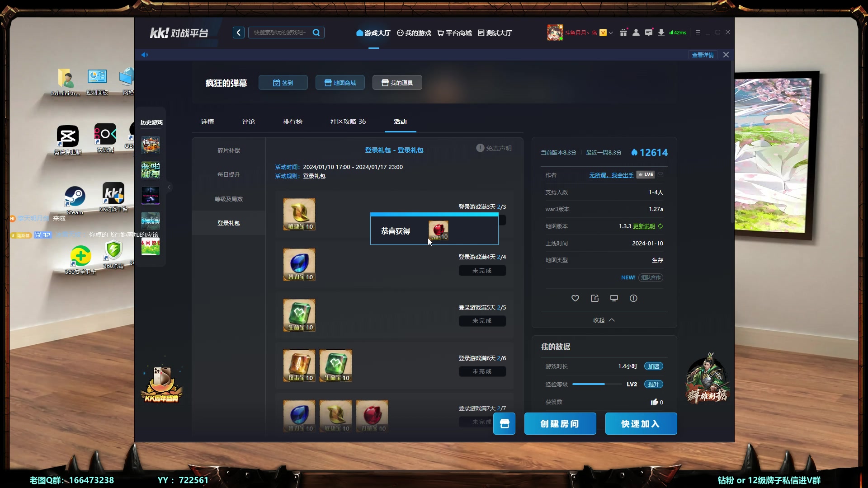The image size is (868, 488).
Task: Share the map with share icon
Action: click(x=594, y=298)
